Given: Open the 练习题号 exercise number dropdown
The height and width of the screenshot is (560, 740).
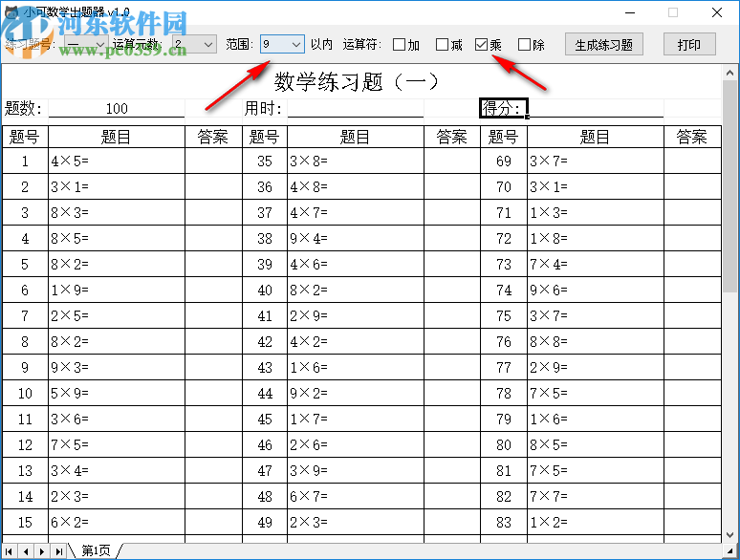Looking at the screenshot, I should (86, 44).
